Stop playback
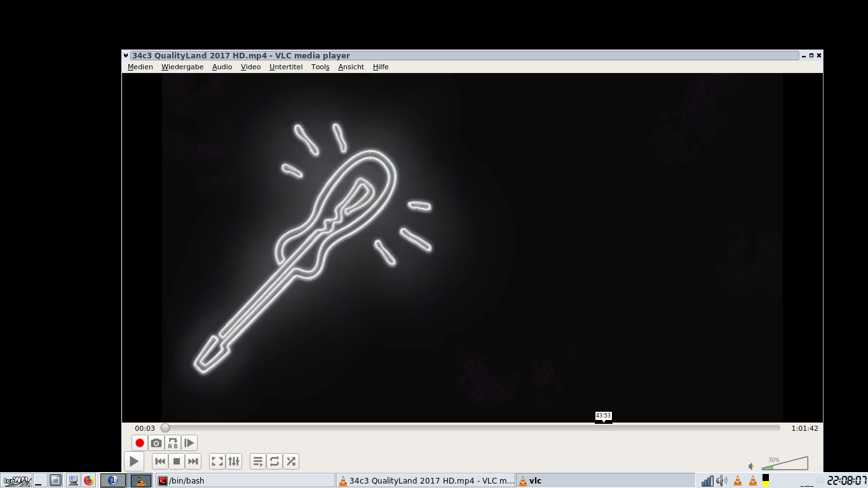This screenshot has height=488, width=868. click(x=177, y=461)
